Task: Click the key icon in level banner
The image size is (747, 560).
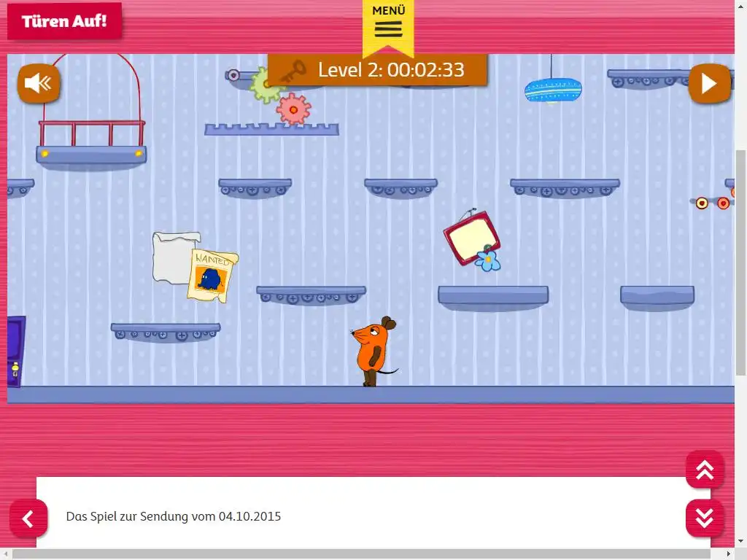Action: click(x=292, y=71)
